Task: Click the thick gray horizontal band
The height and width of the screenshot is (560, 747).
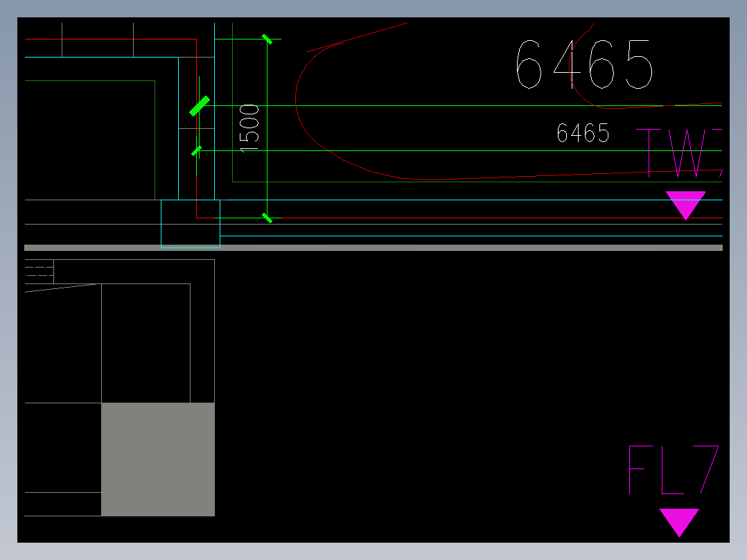Action: point(373,248)
